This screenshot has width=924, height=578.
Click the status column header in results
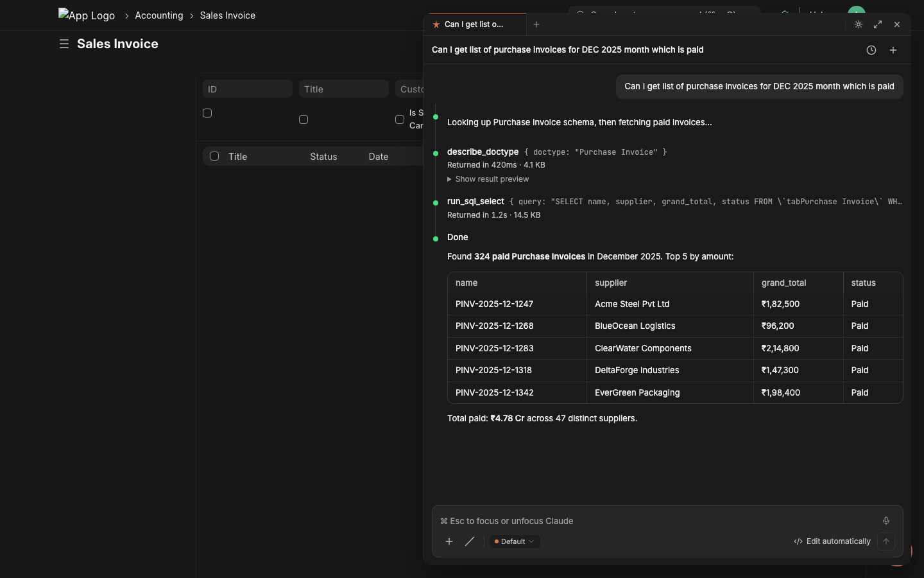[873, 283]
